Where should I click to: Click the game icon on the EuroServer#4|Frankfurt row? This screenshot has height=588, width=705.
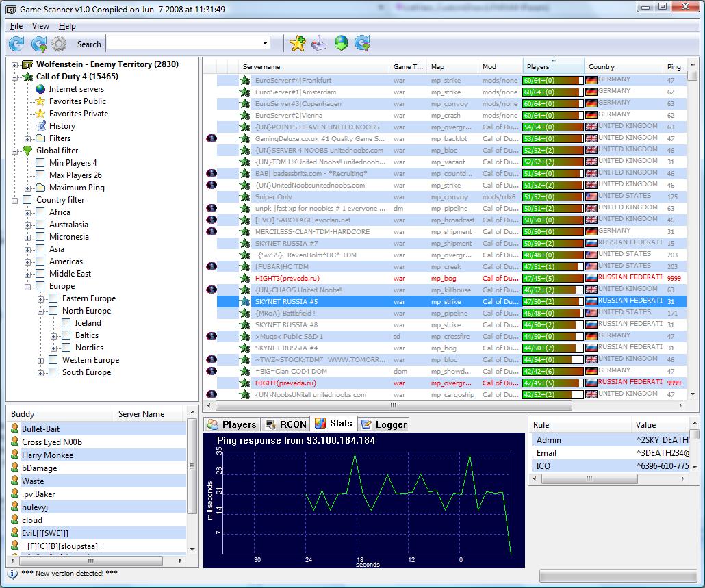(245, 81)
